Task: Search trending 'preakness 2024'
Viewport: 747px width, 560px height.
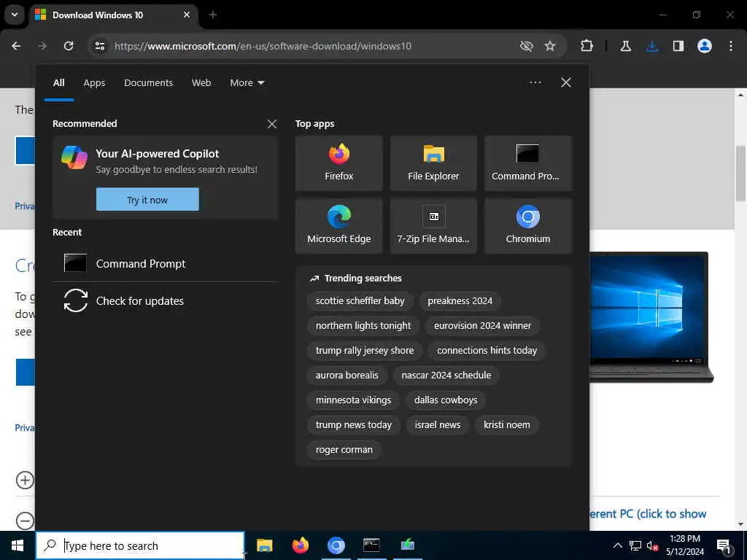Action: point(460,301)
